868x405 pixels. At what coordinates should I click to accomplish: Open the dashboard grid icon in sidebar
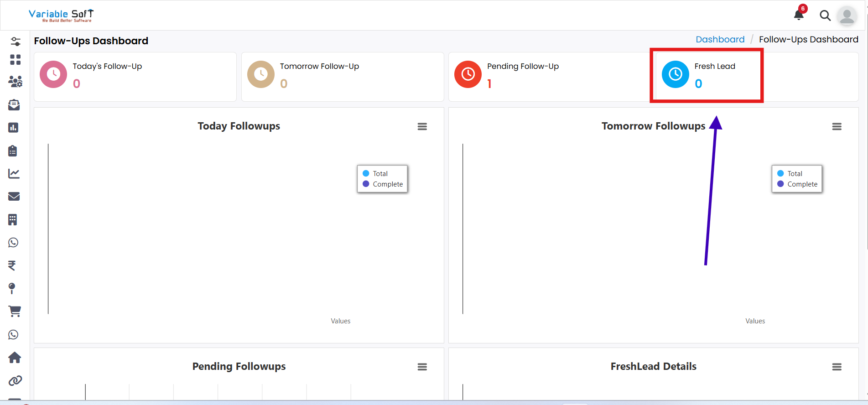tap(15, 60)
